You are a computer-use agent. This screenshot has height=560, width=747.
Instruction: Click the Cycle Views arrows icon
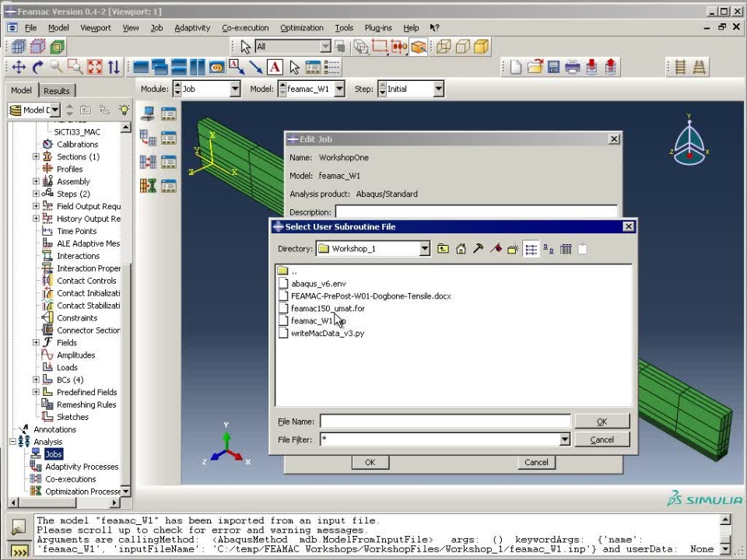tap(114, 67)
